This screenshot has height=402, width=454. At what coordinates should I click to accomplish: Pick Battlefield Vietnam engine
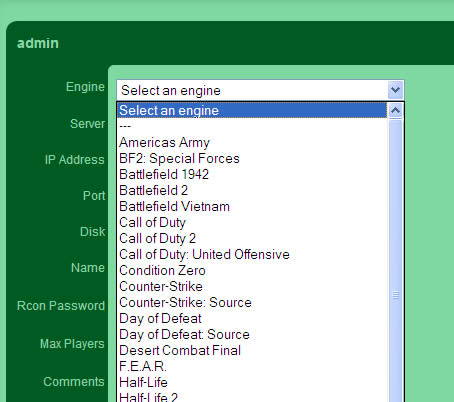(x=252, y=206)
